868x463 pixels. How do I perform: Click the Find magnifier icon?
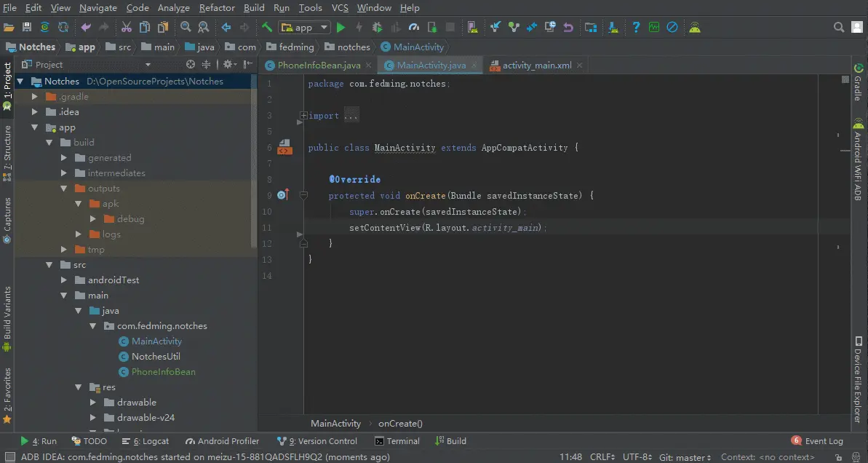[186, 27]
